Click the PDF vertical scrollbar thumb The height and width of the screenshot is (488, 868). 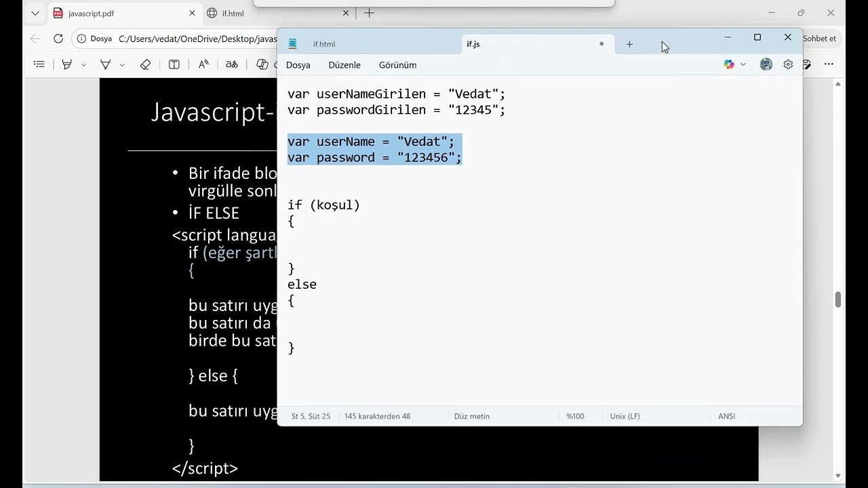coord(838,300)
